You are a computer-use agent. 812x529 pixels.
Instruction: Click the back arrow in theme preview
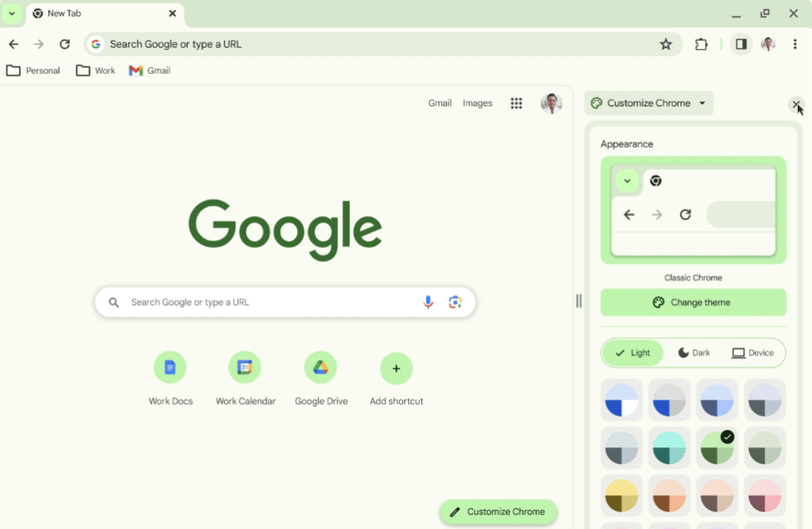click(x=629, y=214)
